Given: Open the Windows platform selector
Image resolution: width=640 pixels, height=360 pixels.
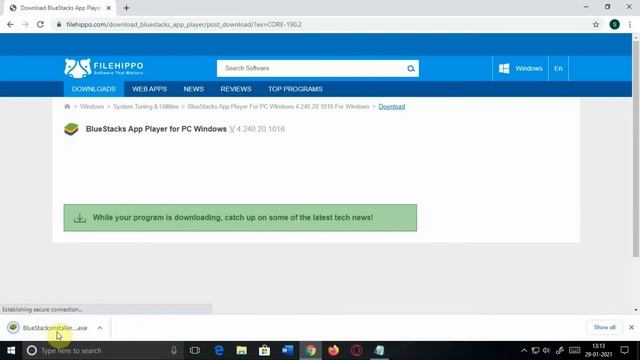Looking at the screenshot, I should tap(520, 69).
